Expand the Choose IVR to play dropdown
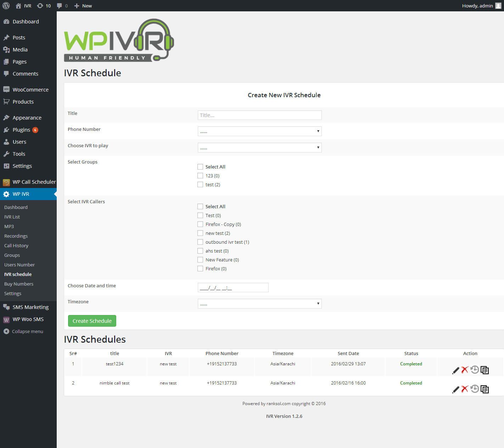This screenshot has height=448, width=504. coord(259,148)
